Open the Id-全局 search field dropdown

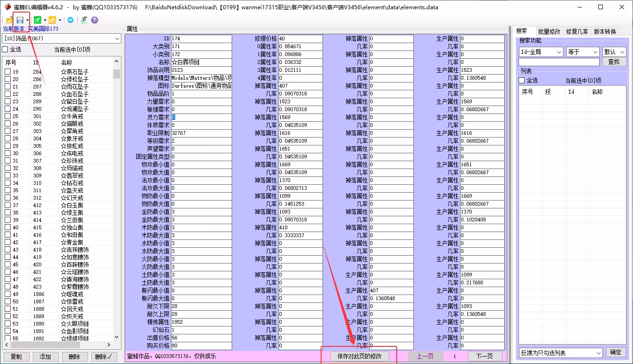(558, 52)
